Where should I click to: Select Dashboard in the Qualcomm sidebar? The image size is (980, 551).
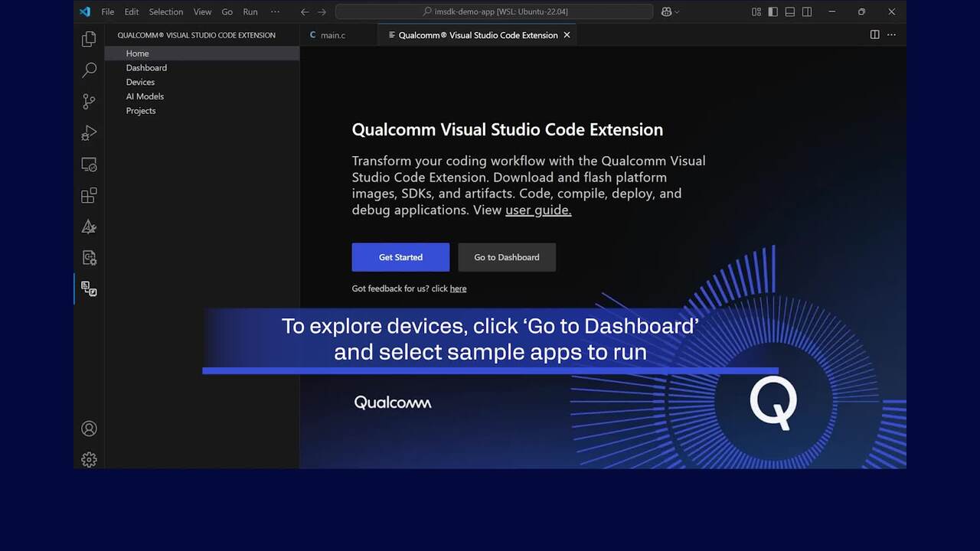[202, 67]
